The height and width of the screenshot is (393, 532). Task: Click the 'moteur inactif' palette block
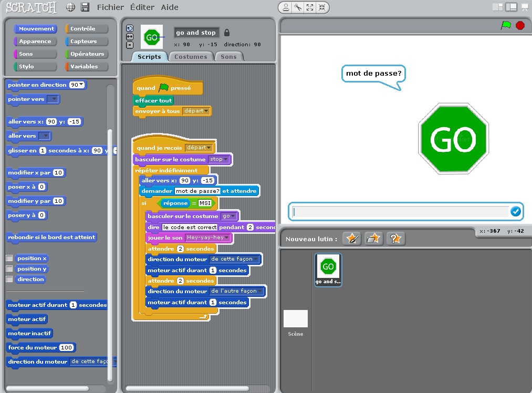[29, 333]
